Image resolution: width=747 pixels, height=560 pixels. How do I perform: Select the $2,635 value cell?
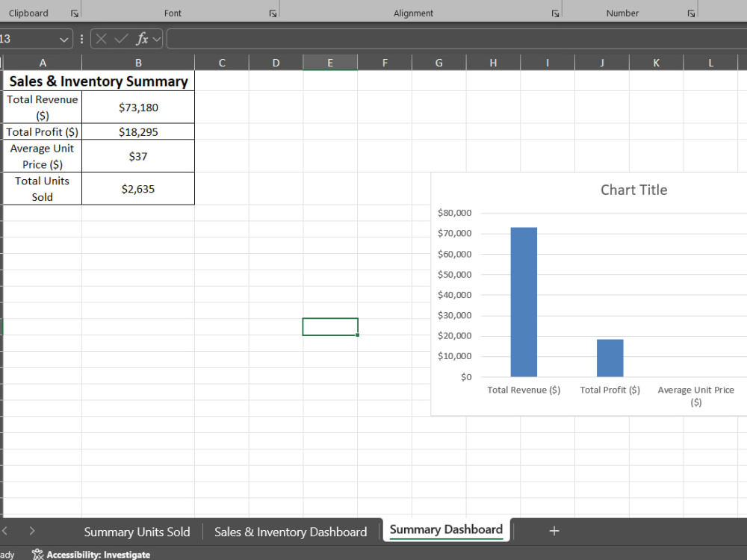click(138, 189)
